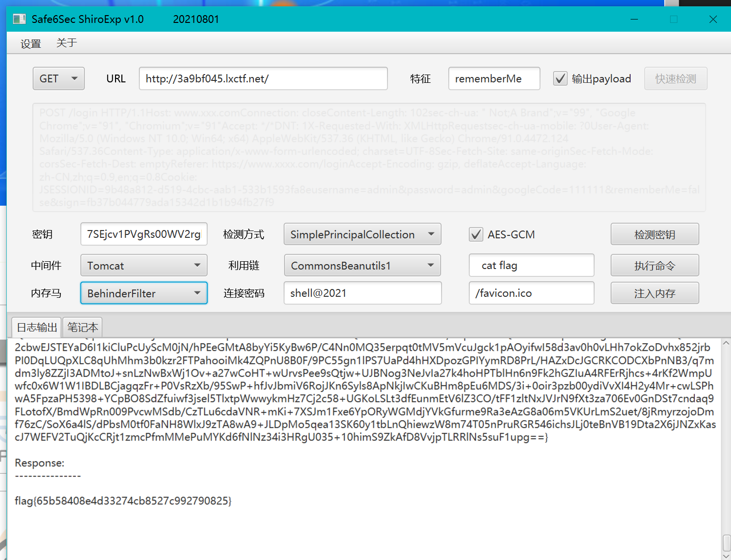The width and height of the screenshot is (731, 560).
Task: Expand the BehinderFilter 内存马 dropdown
Action: [x=144, y=293]
